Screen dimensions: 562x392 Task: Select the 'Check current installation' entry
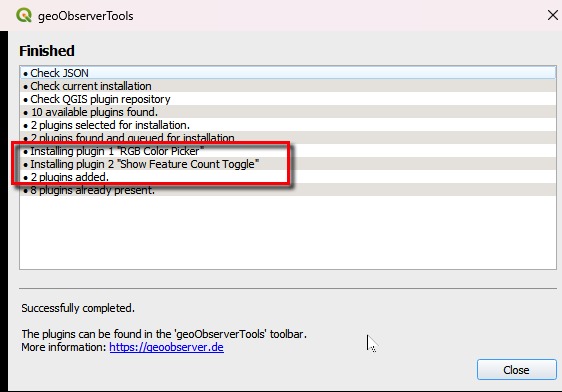click(x=288, y=86)
